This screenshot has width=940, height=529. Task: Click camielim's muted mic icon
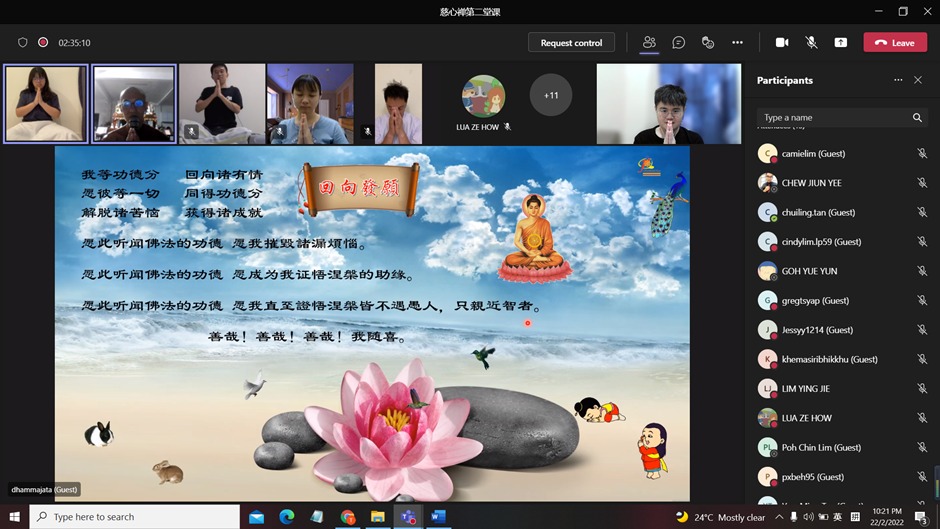click(922, 154)
